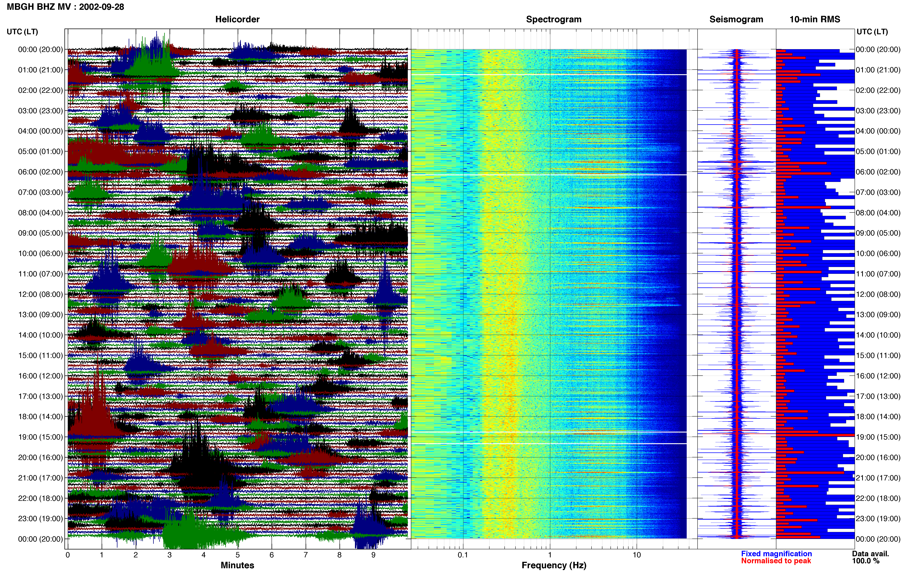Click the '5' tick on Minutes axis
The height and width of the screenshot is (578, 924).
(x=238, y=555)
